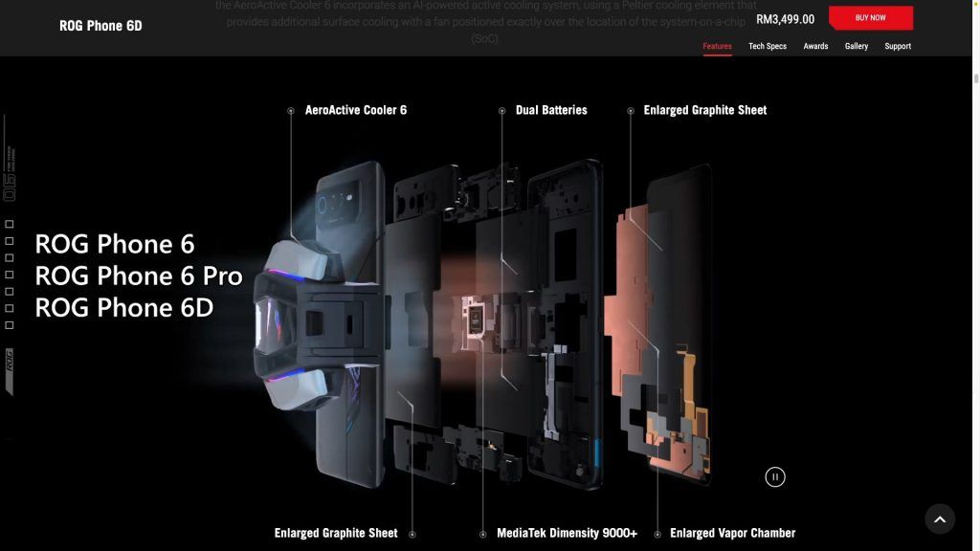The image size is (980, 551).
Task: Click the page vertical scrollbar thumb
Action: (975, 78)
